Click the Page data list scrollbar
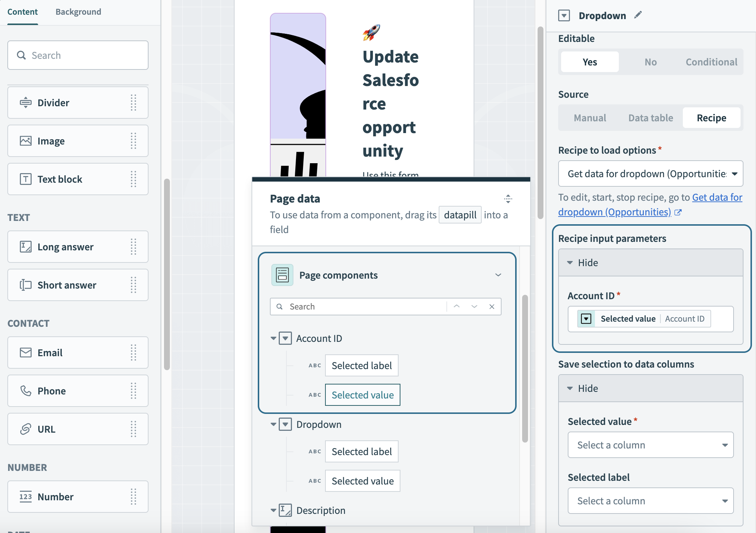Viewport: 756px width, 533px height. (x=525, y=368)
